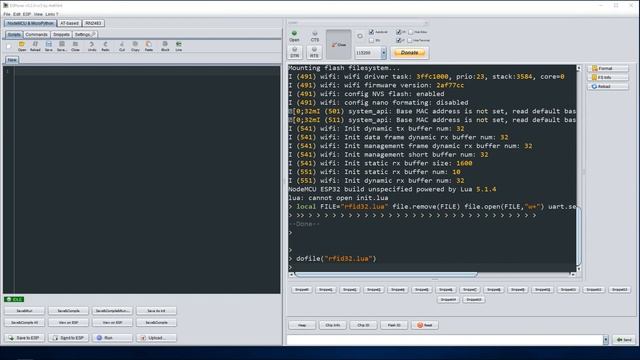Enable the Hide Terminal checkbox
The image size is (640, 360).
pos(410,40)
